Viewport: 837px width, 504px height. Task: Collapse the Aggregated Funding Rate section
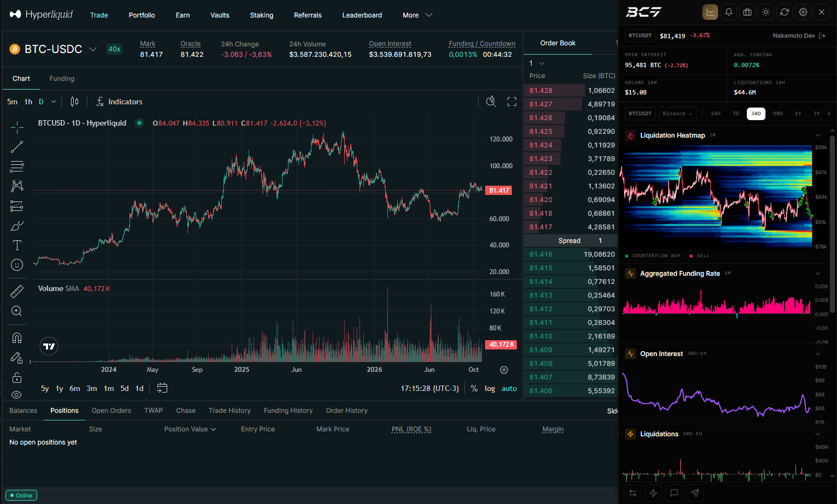tap(818, 274)
